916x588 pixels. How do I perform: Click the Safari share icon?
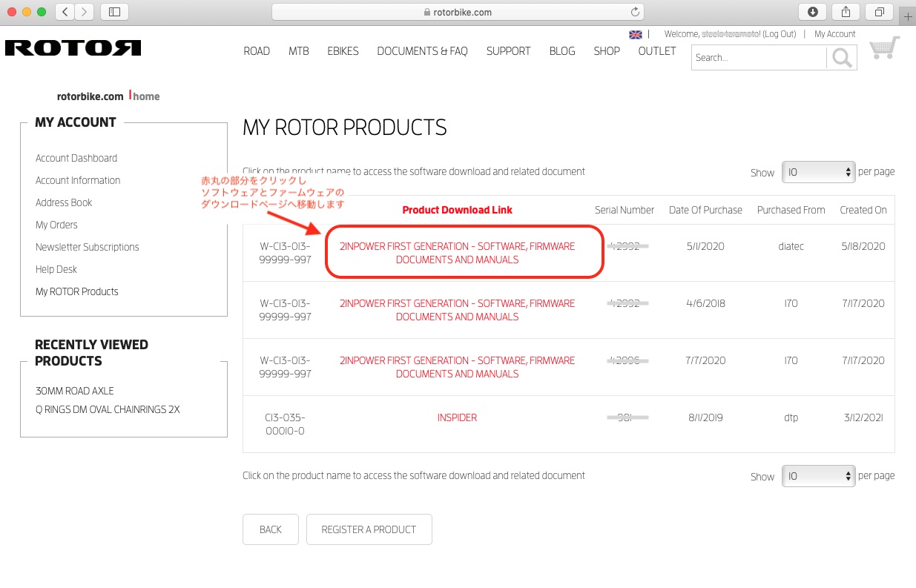(846, 12)
